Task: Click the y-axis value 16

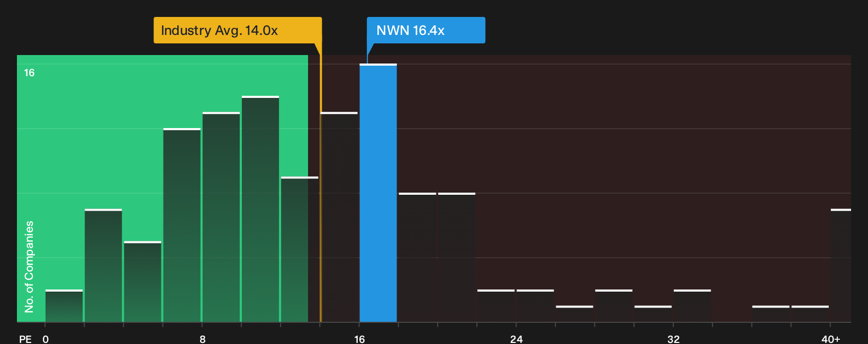Action: [x=29, y=73]
